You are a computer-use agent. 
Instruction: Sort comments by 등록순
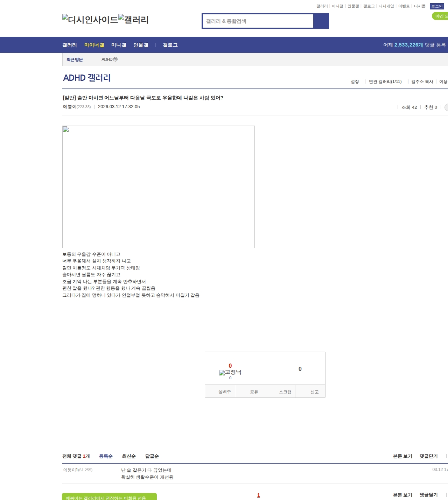[106, 456]
